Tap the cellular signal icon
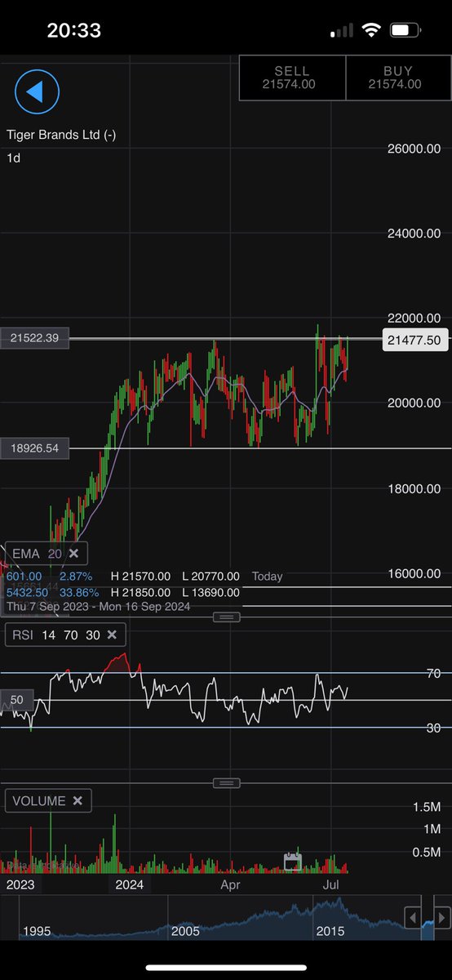 click(342, 31)
